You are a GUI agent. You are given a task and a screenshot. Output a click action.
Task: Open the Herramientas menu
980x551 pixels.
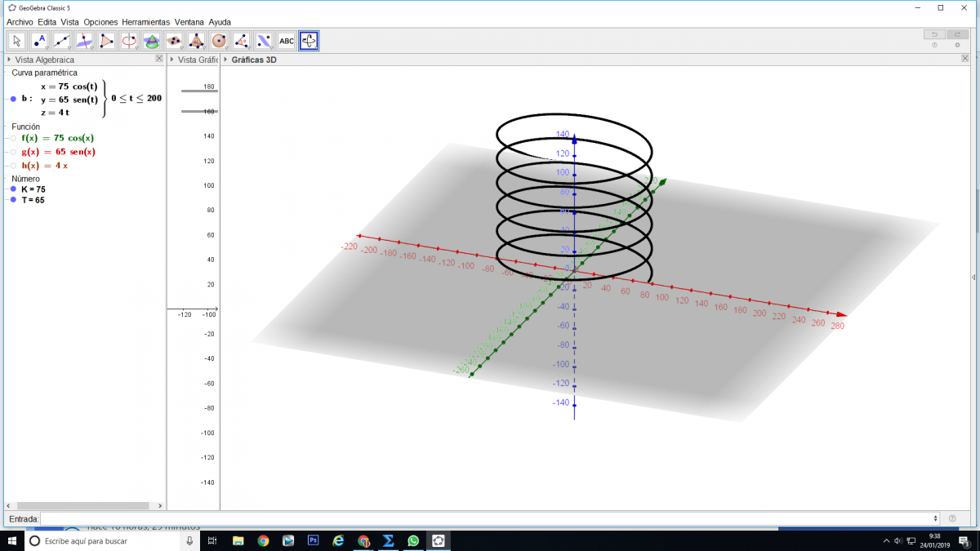[146, 22]
